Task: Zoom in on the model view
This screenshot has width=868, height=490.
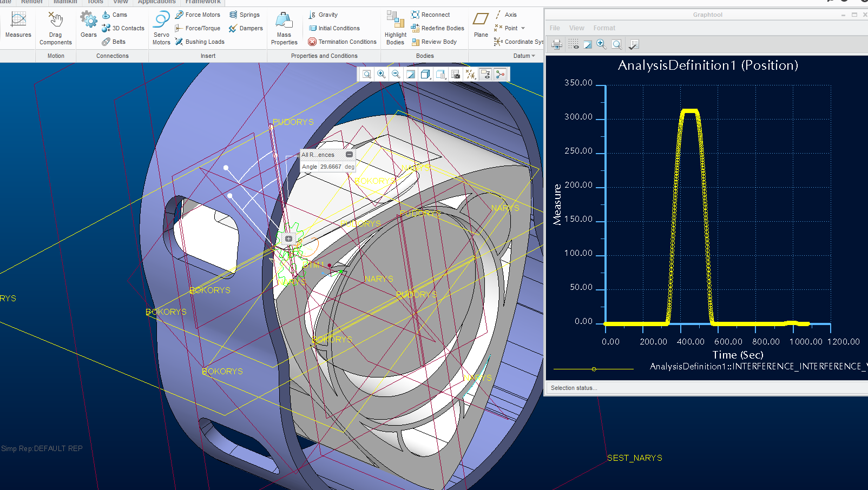Action: (x=382, y=75)
